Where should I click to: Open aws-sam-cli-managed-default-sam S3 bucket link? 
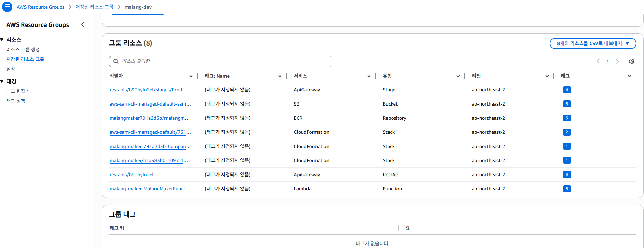pos(150,104)
